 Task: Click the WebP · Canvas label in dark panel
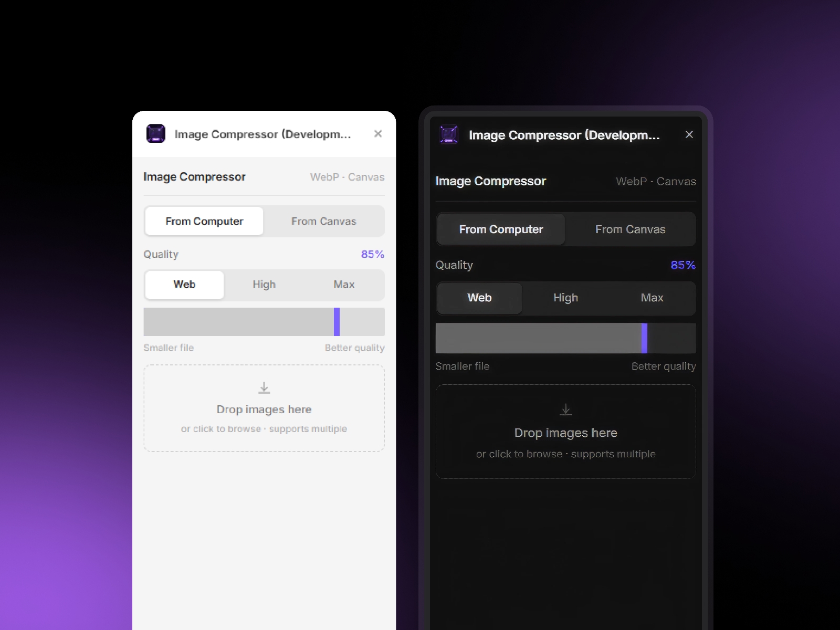point(656,181)
